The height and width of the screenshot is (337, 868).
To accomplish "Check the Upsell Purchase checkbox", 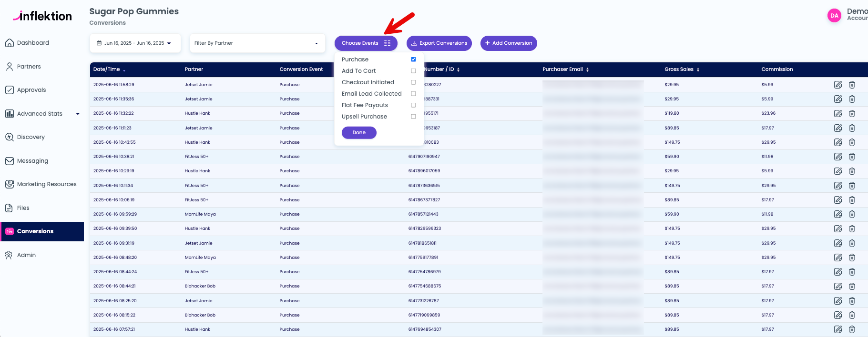I will [413, 117].
